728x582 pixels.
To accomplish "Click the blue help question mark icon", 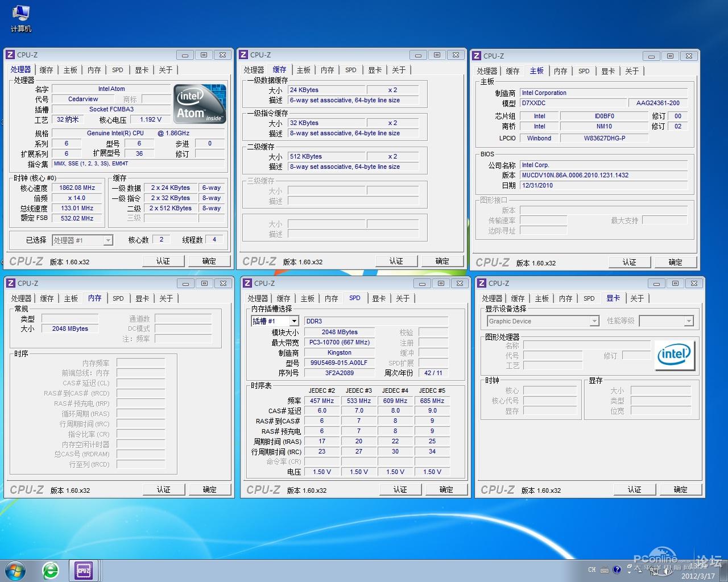I will 617,569.
